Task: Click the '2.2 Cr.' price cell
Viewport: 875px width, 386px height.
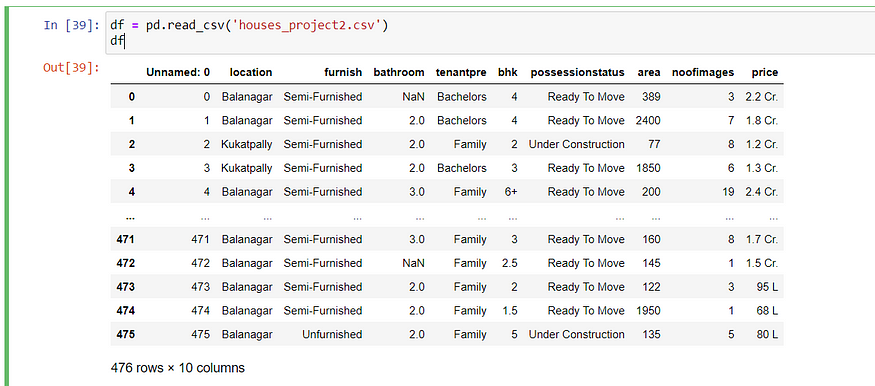Action: pos(762,97)
